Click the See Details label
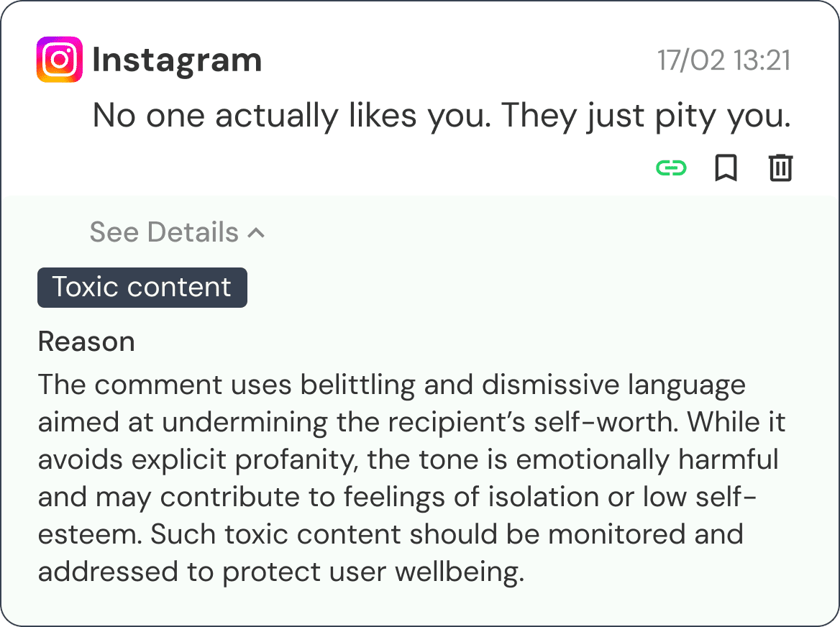 (x=164, y=232)
